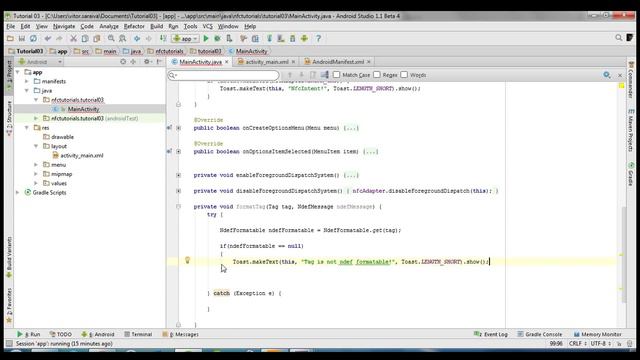Click the intention lightbulb in editor gutter
The height and width of the screenshot is (360, 640).
[187, 260]
